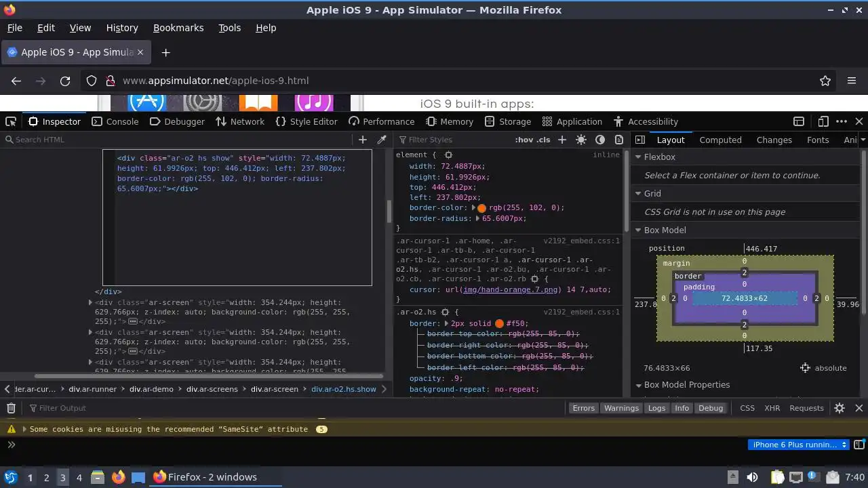Switch to the Computed tab

click(x=720, y=140)
